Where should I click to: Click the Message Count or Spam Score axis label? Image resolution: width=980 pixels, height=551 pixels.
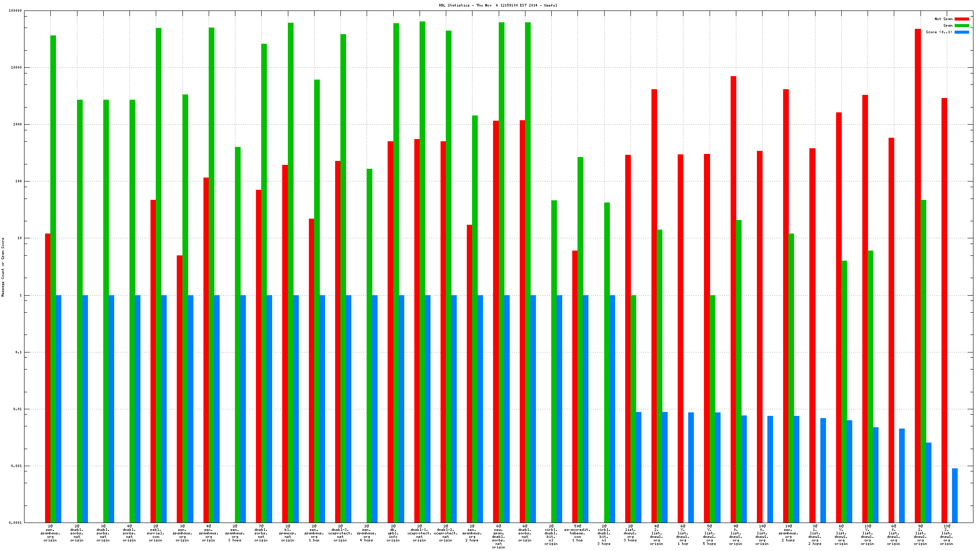pos(3,267)
